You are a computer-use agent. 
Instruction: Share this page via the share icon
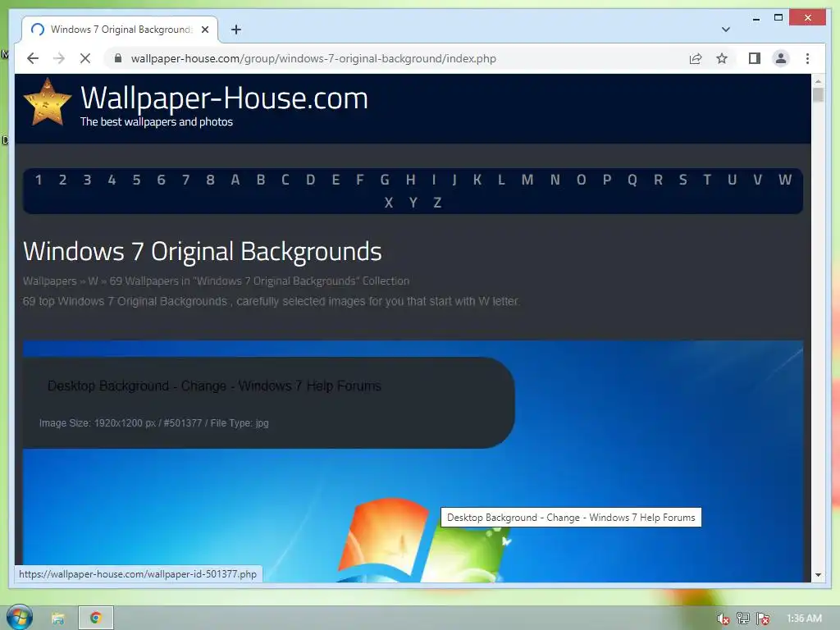696,58
